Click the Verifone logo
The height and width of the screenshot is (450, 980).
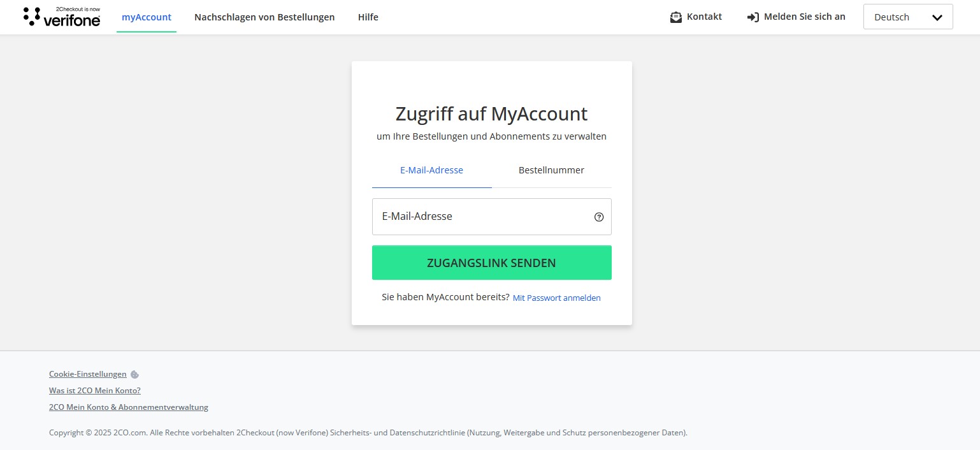pyautogui.click(x=62, y=17)
